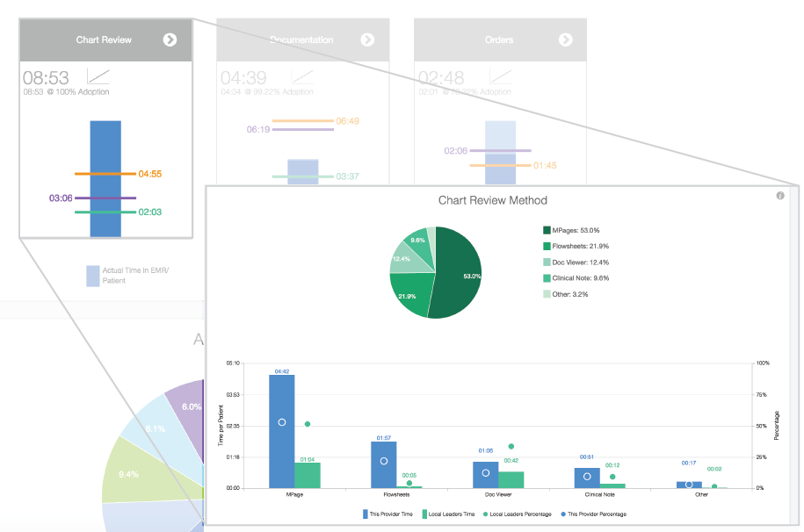The width and height of the screenshot is (804, 532).
Task: Select the Orders card header
Action: coord(501,40)
